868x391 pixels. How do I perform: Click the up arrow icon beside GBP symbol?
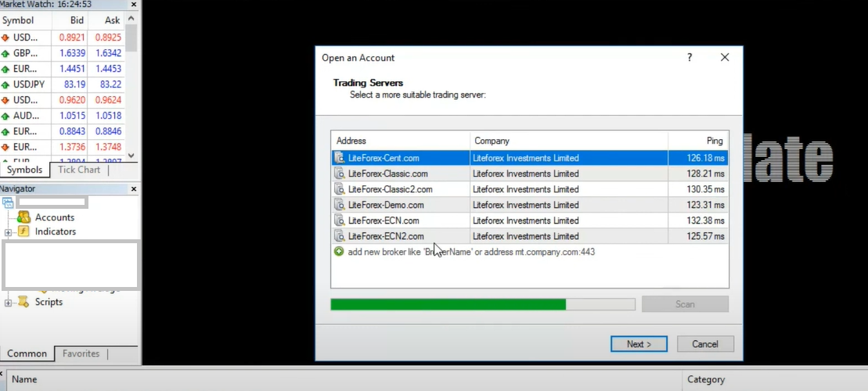[x=5, y=54]
